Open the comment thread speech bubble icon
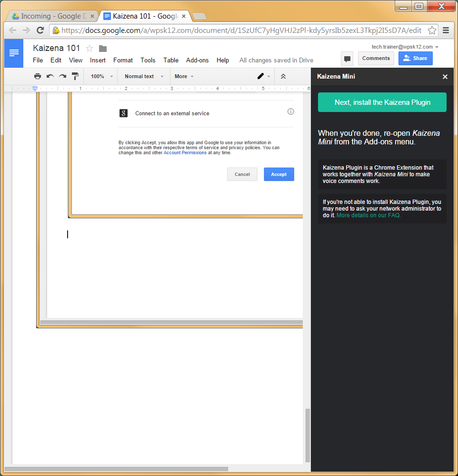This screenshot has width=458, height=476. [x=347, y=59]
